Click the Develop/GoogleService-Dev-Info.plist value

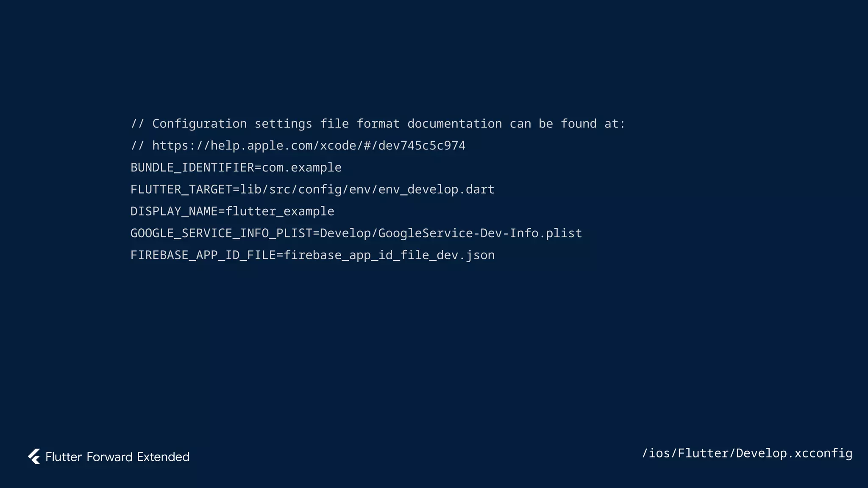click(x=451, y=233)
